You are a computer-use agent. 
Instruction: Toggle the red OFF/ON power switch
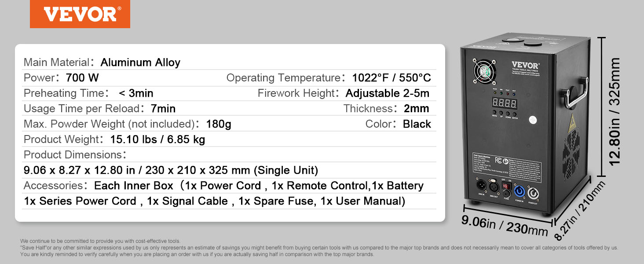click(x=506, y=185)
